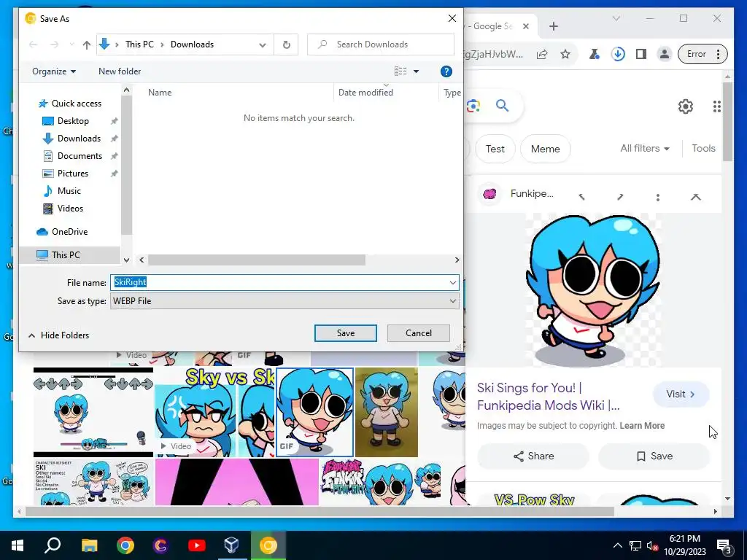Screen dimensions: 747x560
Task: Open a new Chrome tab
Action: [x=553, y=26]
